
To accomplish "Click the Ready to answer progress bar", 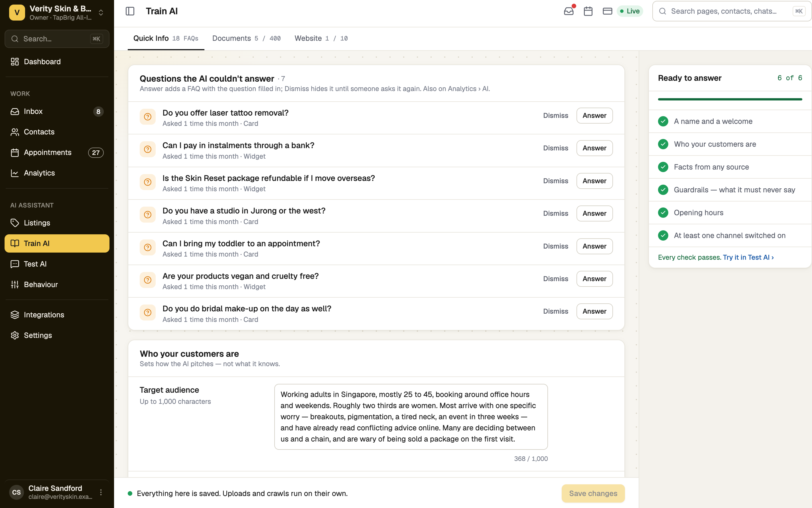I will [x=730, y=99].
